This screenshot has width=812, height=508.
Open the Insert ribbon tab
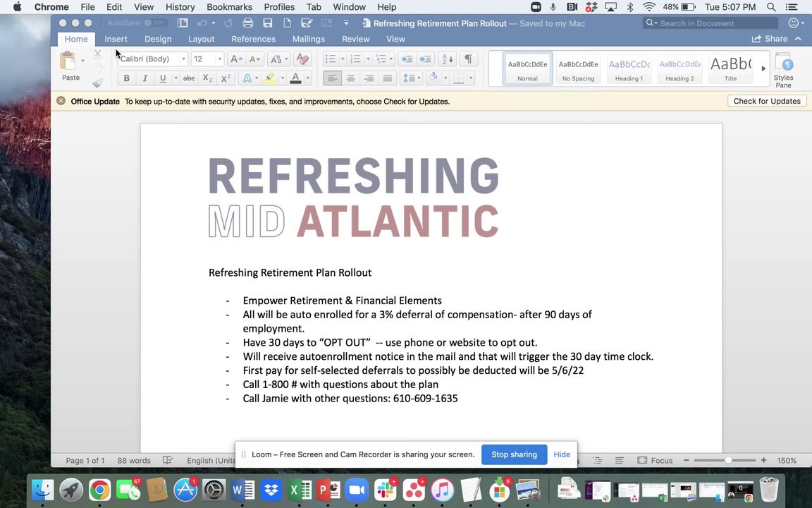116,39
